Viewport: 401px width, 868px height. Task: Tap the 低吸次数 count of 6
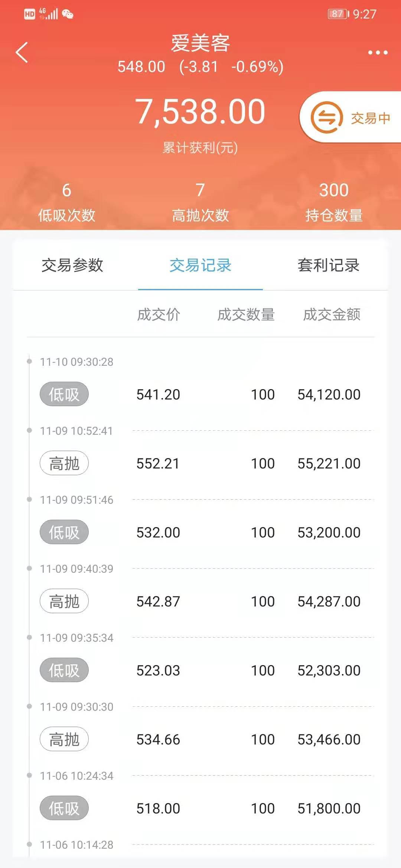click(66, 190)
